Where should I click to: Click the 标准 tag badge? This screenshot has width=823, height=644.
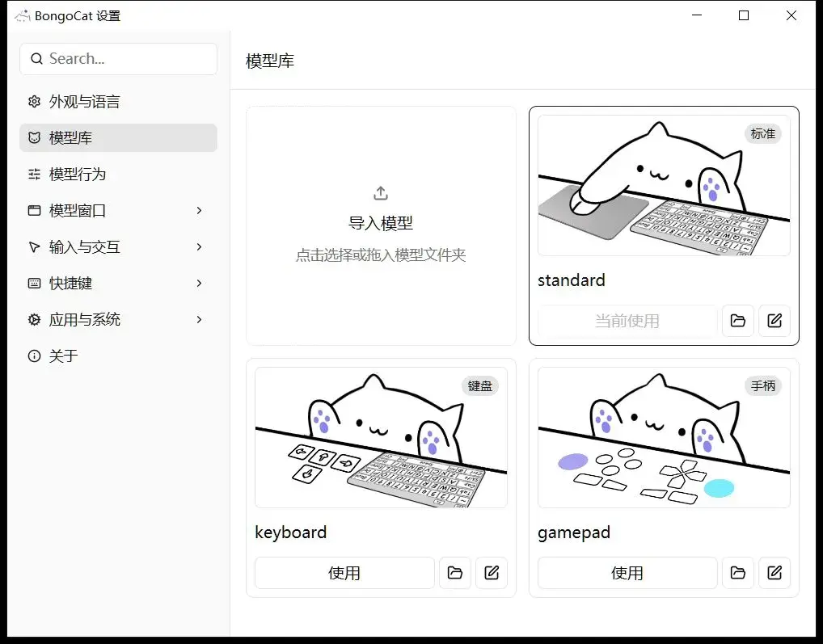coord(762,134)
